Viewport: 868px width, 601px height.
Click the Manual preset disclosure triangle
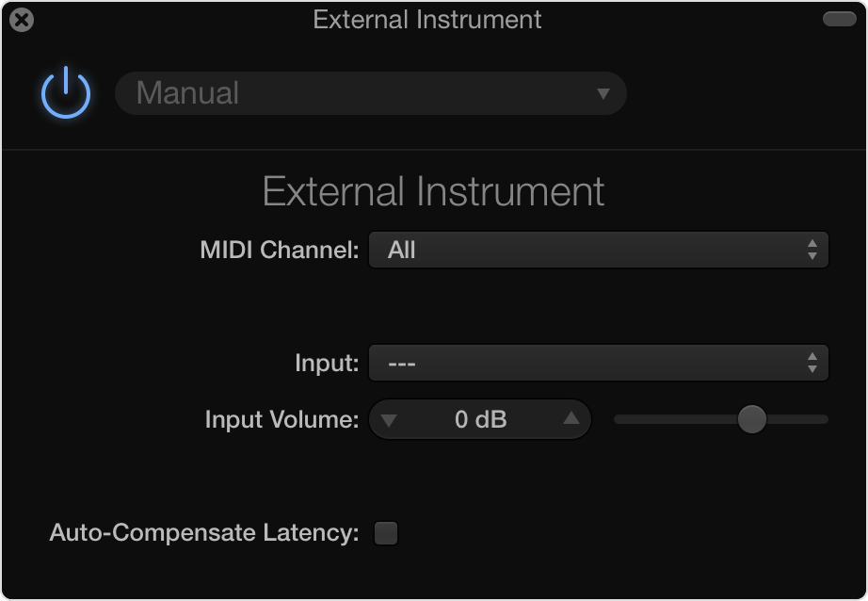click(603, 93)
